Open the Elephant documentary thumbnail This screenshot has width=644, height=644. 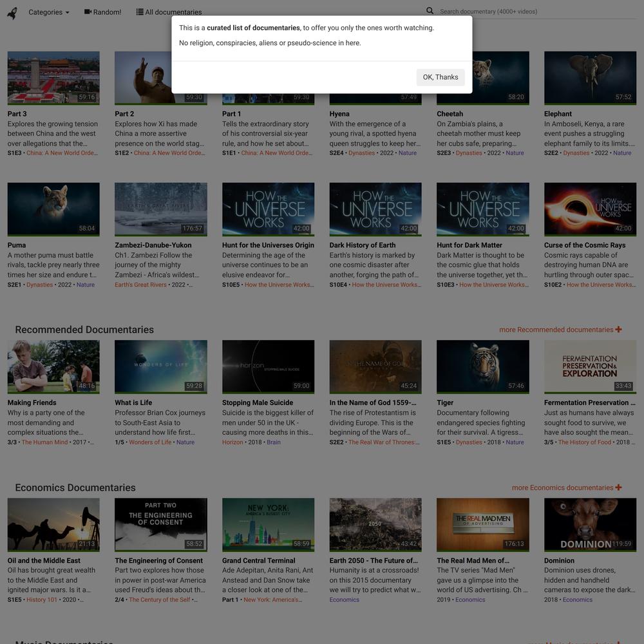click(590, 78)
